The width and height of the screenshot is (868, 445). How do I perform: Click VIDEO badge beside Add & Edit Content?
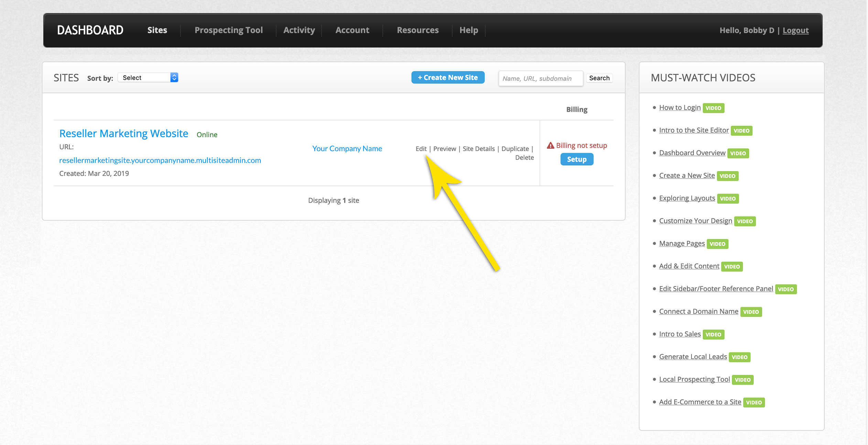pos(732,267)
